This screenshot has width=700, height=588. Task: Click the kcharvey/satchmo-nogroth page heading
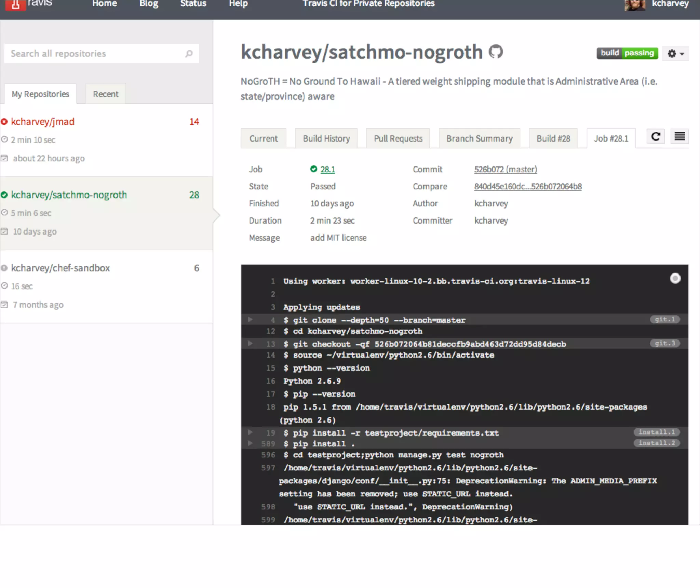point(362,52)
